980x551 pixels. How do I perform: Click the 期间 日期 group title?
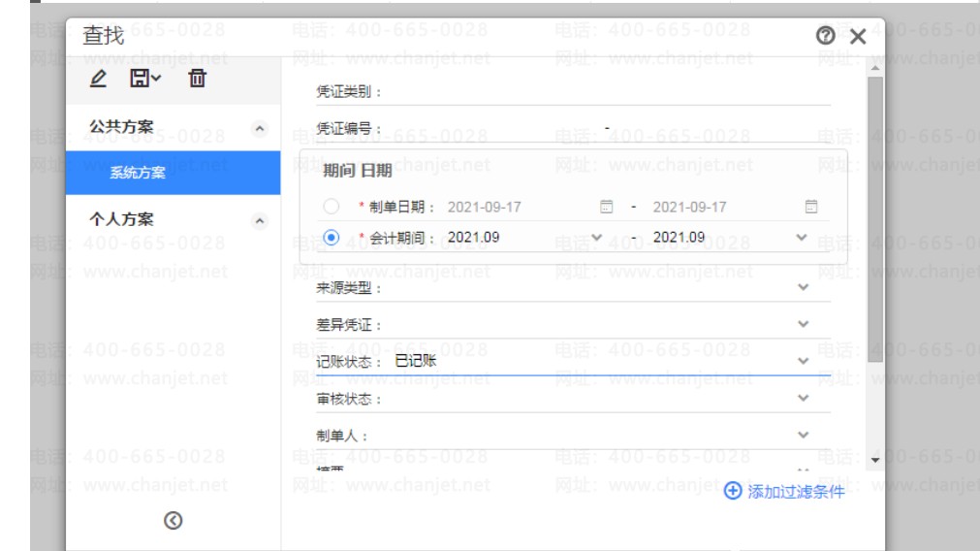(x=358, y=171)
